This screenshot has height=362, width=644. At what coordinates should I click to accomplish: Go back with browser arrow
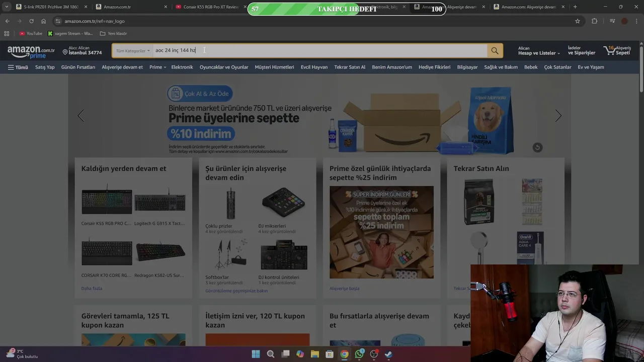pos(7,21)
